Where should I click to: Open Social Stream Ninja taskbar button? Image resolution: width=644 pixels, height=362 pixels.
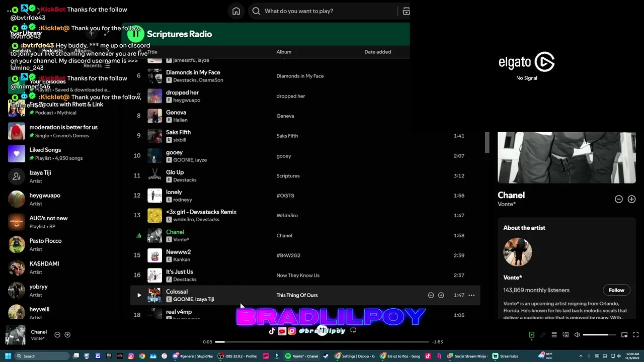point(467,356)
